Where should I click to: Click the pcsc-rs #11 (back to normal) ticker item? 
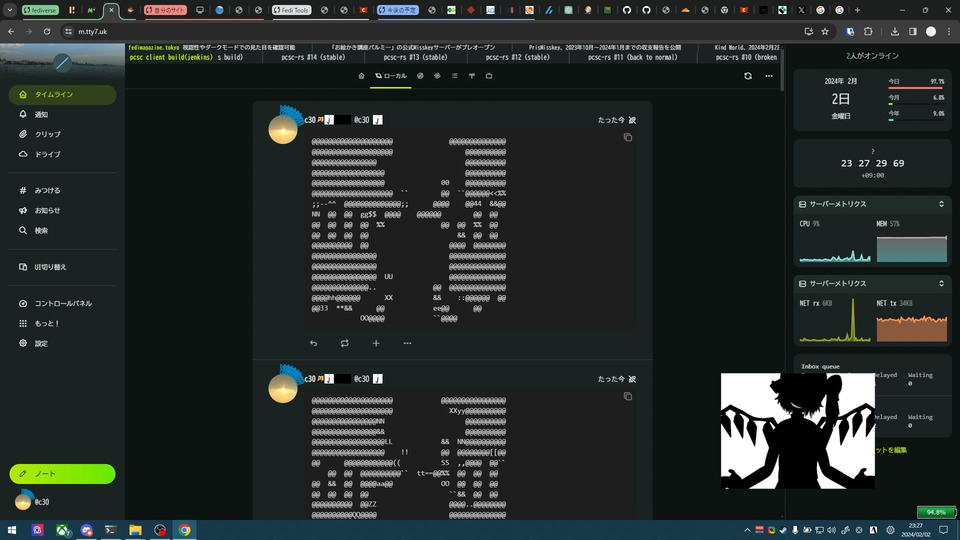632,57
